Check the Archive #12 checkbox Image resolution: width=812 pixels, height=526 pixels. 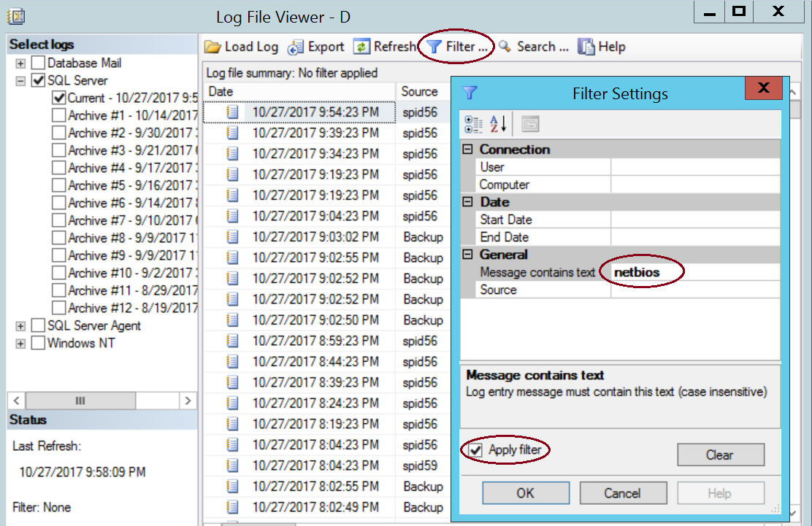(x=59, y=308)
